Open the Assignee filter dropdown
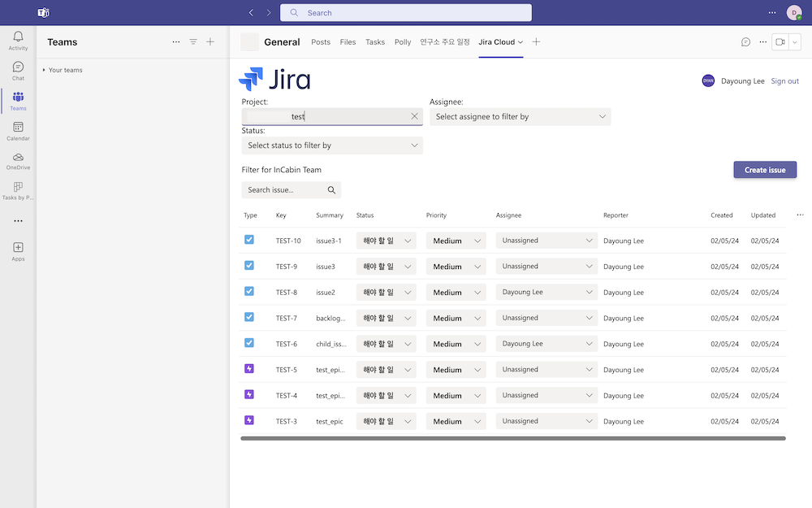This screenshot has height=508, width=812. [520, 116]
